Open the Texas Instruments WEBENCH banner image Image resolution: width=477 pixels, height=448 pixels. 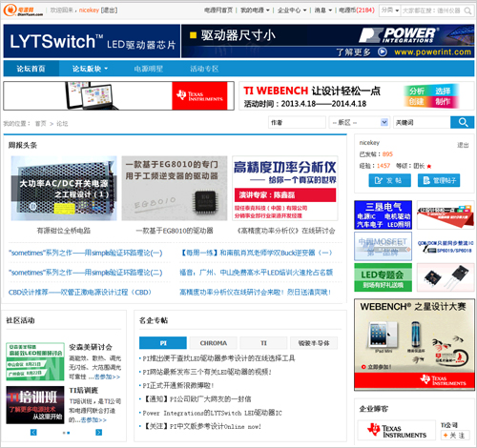point(118,95)
